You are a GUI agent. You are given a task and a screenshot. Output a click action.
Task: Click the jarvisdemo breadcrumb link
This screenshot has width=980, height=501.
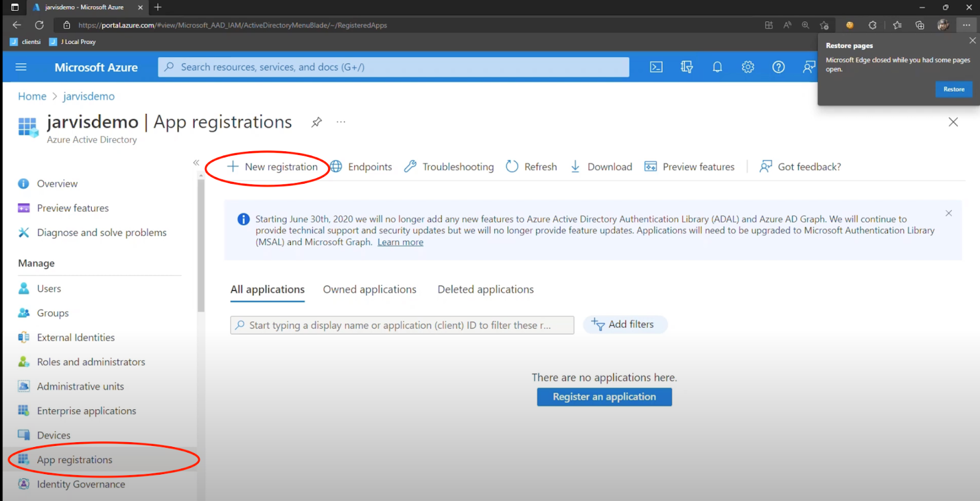tap(89, 96)
